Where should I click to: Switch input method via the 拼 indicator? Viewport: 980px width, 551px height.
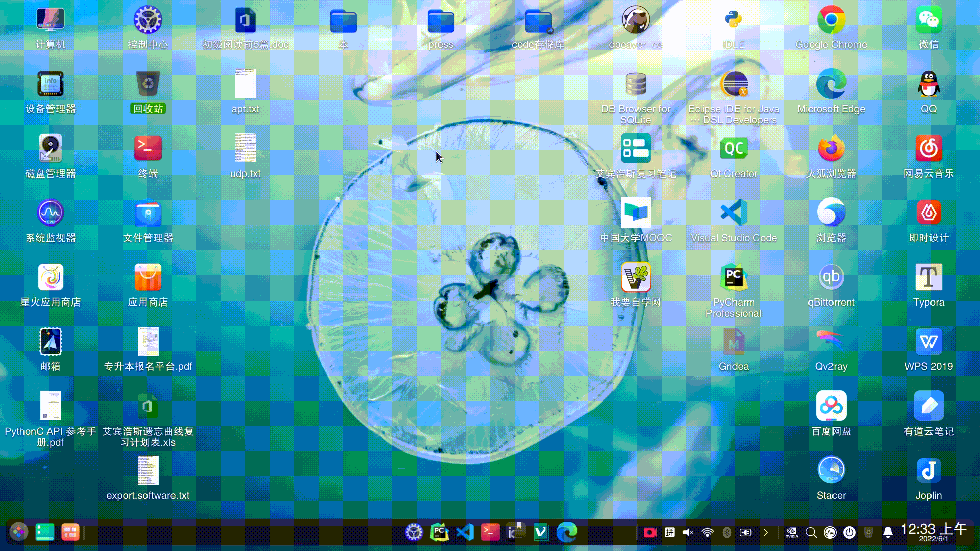(x=669, y=532)
